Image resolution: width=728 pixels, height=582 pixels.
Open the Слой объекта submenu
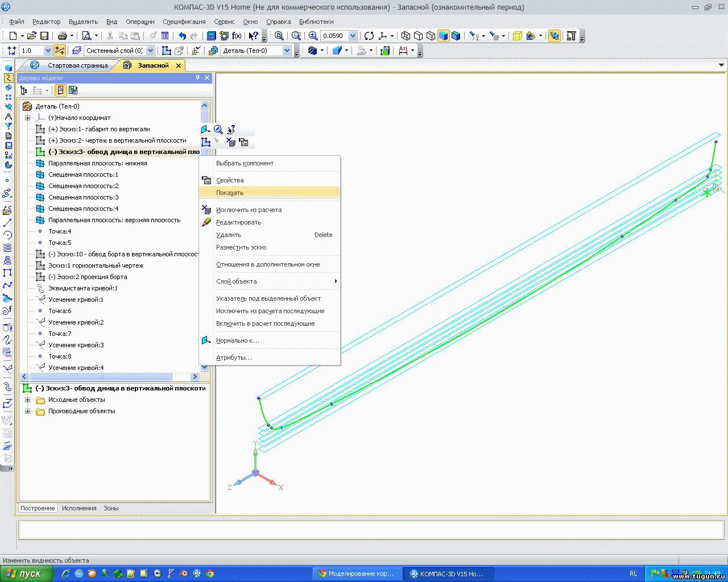pyautogui.click(x=270, y=281)
